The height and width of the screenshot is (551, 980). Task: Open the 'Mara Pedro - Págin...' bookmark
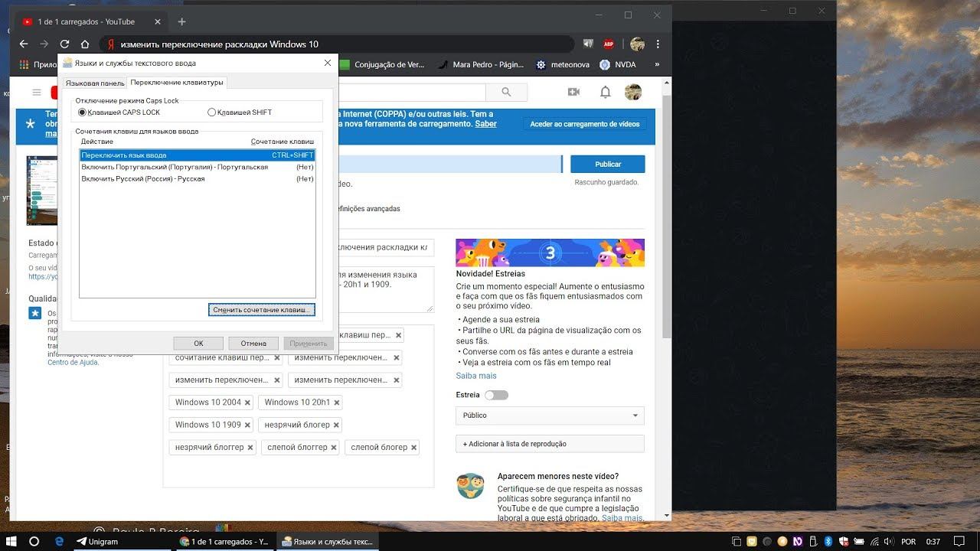tap(481, 65)
